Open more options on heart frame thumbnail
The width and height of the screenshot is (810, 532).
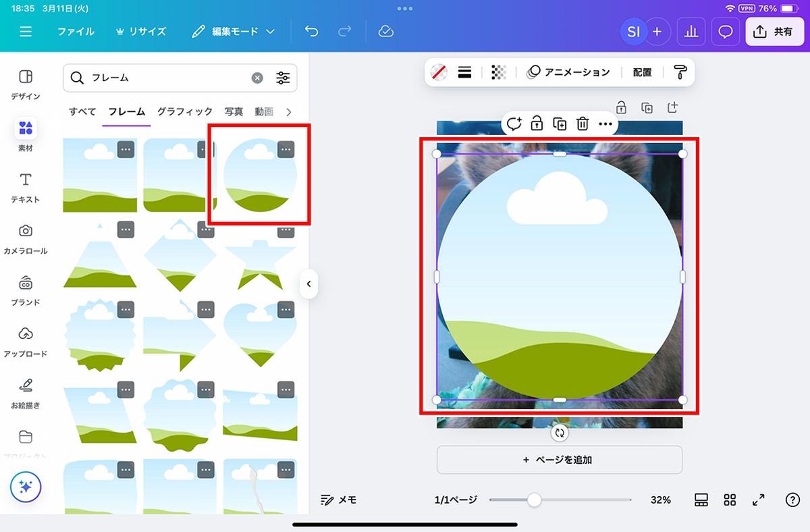(x=286, y=310)
